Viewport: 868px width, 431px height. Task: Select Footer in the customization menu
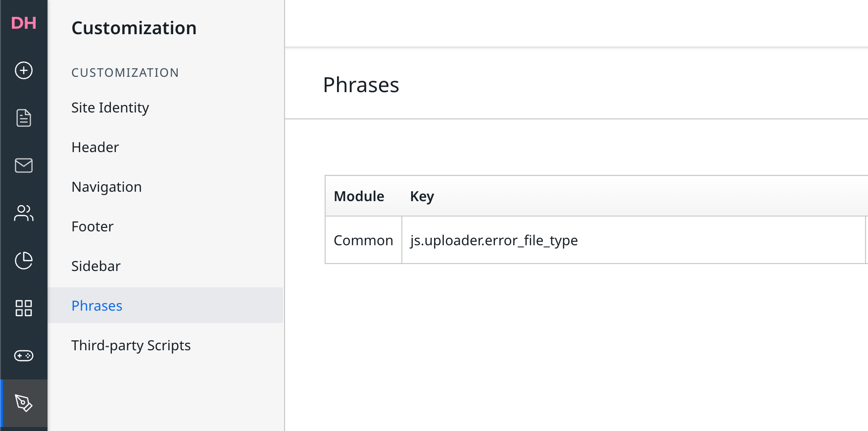coord(93,226)
